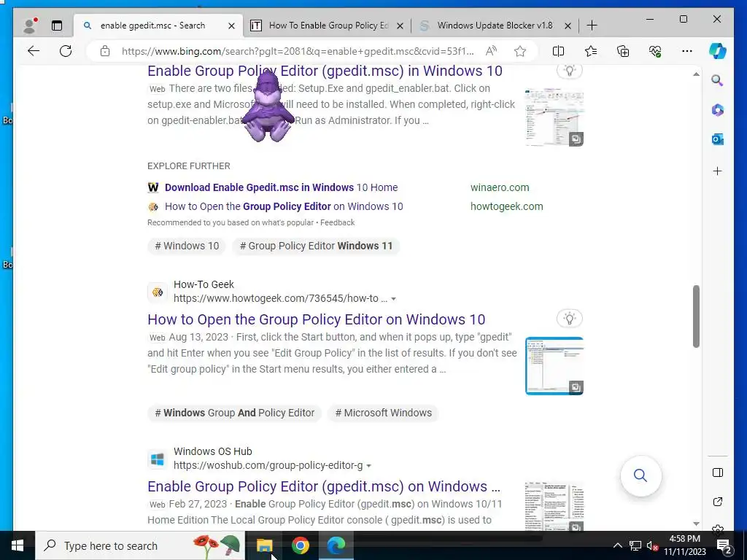
Task: Open the tab actions menu icon
Action: coord(57,26)
